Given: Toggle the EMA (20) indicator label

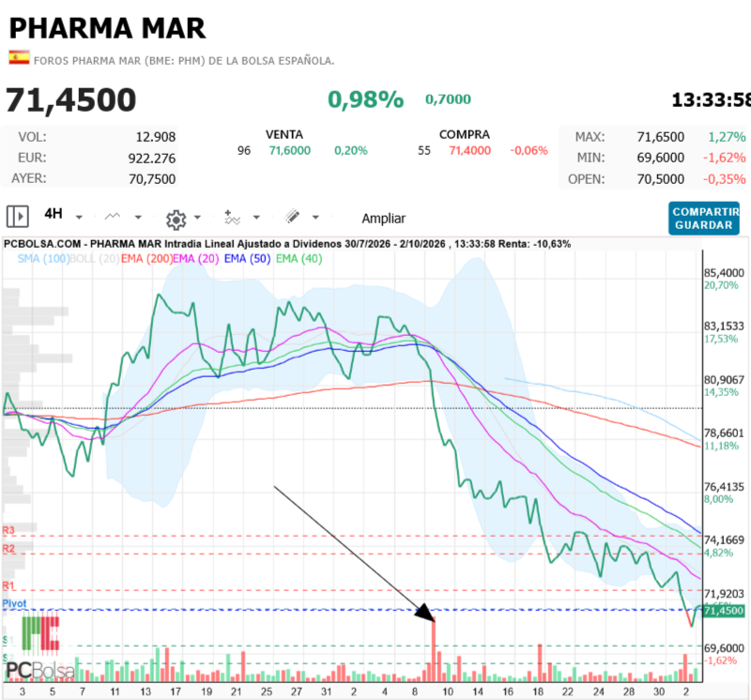Looking at the screenshot, I should pos(196,259).
